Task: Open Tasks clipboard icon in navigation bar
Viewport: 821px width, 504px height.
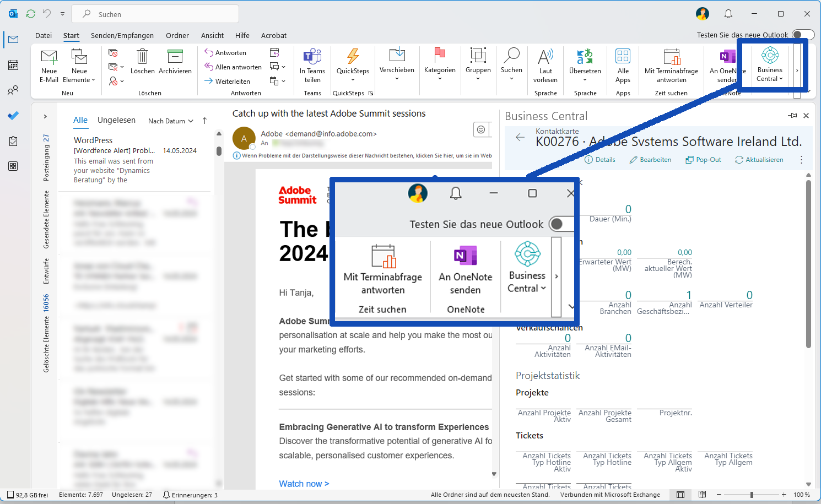Action: pyautogui.click(x=13, y=141)
